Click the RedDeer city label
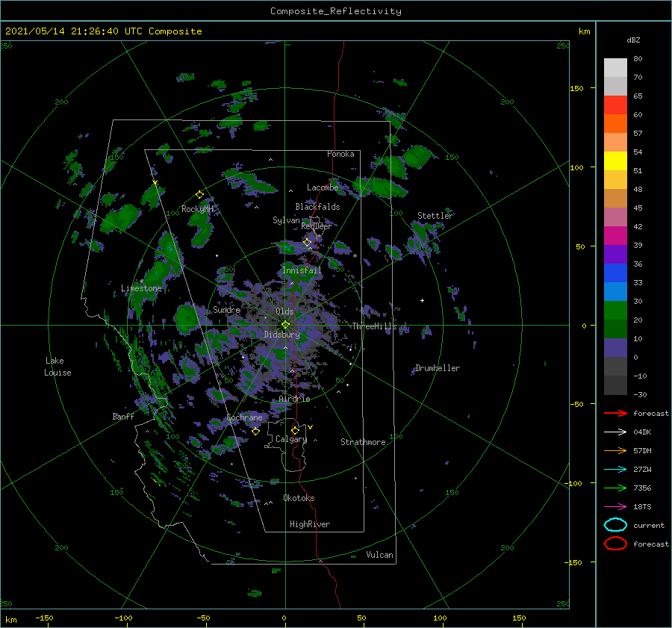This screenshot has height=628, width=672. [x=317, y=226]
